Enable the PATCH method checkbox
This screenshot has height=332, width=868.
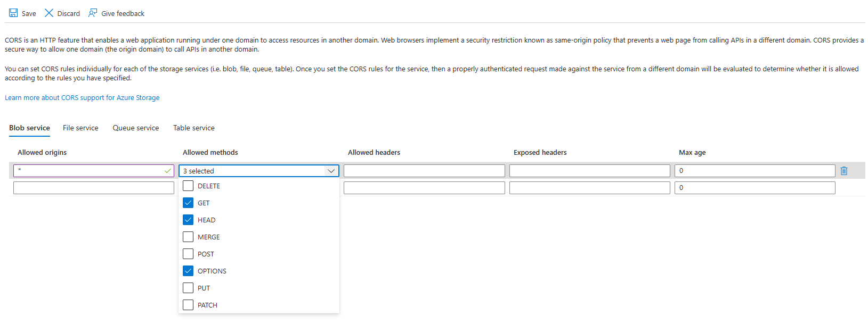(188, 305)
